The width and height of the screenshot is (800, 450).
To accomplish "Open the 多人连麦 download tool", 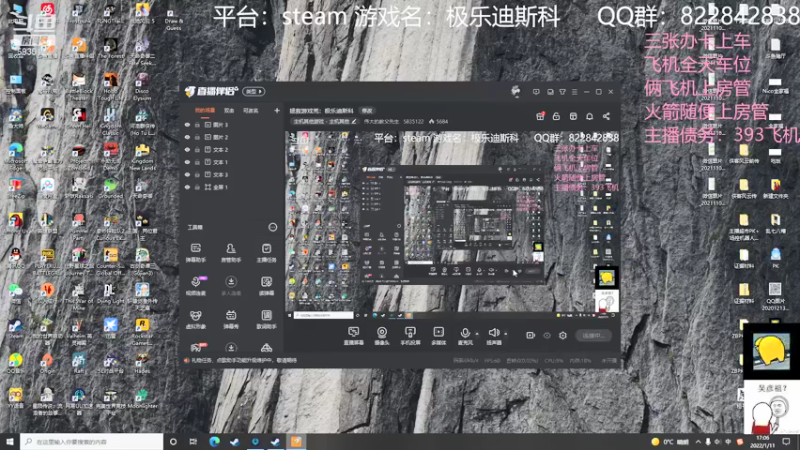I will (231, 286).
